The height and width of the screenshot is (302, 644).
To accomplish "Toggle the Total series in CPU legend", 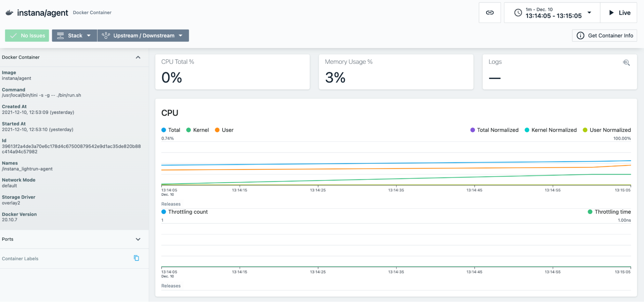I will pos(171,130).
